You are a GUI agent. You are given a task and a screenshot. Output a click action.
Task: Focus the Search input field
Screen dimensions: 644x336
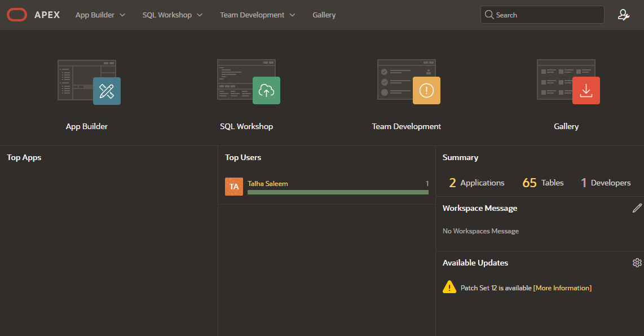point(542,15)
